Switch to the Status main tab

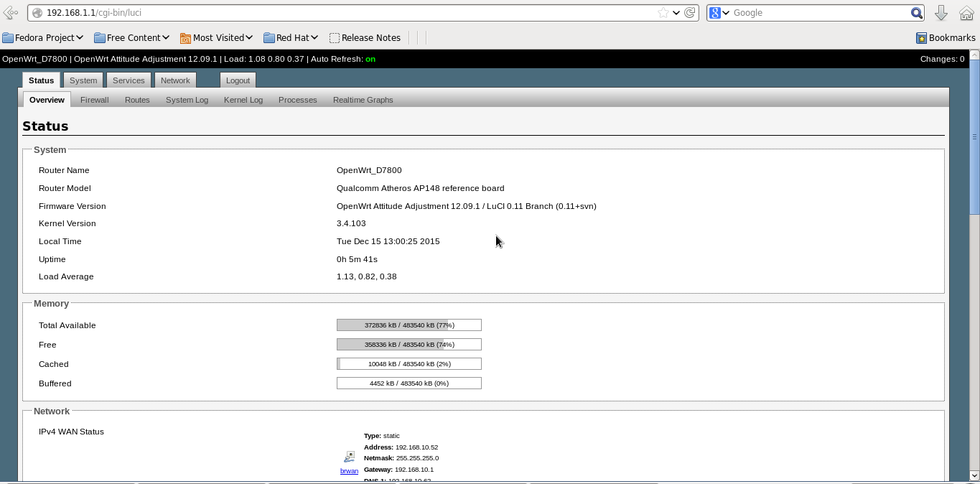[41, 80]
